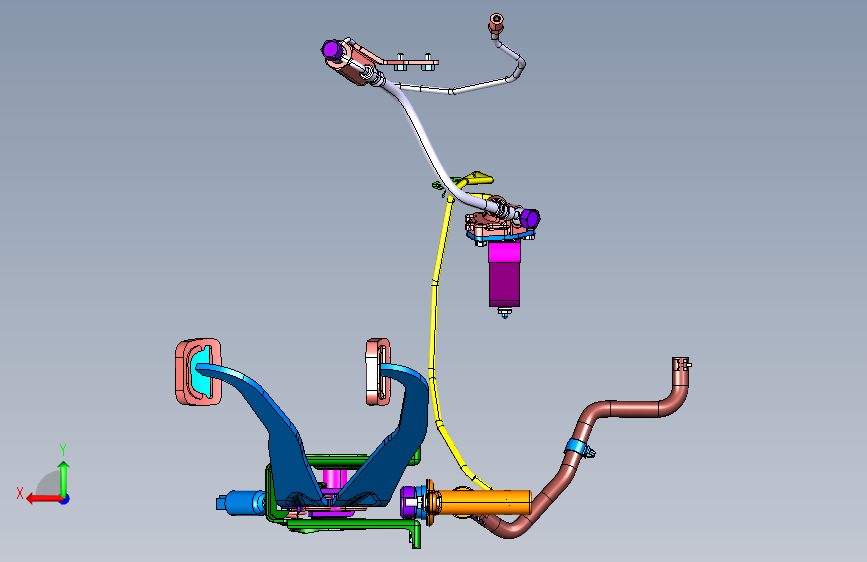Click the green Y axis arrow of the triad
Screen dimensions: 867x562
click(64, 478)
